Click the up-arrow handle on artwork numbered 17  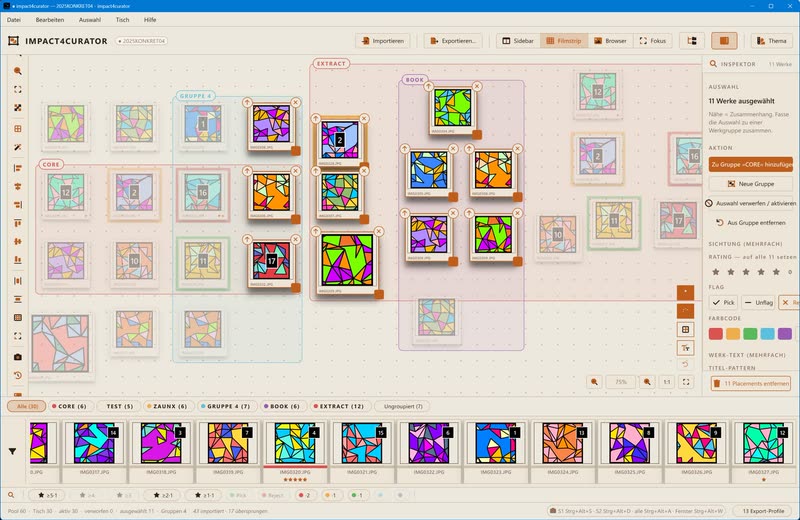(247, 239)
